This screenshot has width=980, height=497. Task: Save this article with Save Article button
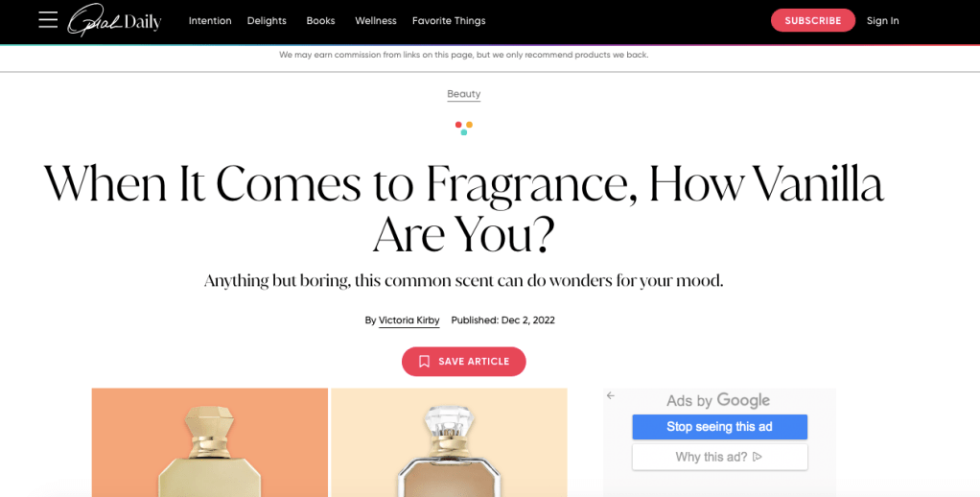pyautogui.click(x=464, y=362)
